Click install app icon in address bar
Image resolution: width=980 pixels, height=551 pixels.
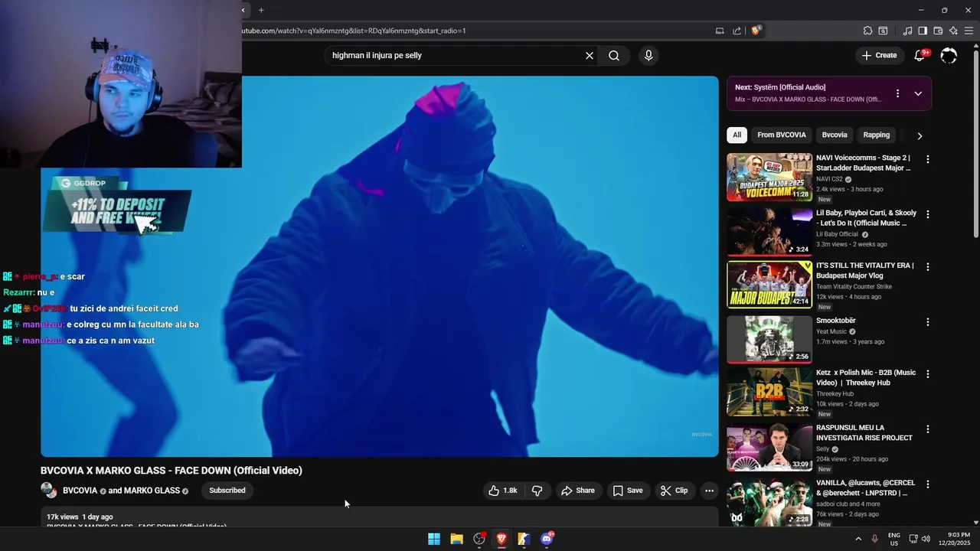(x=720, y=31)
